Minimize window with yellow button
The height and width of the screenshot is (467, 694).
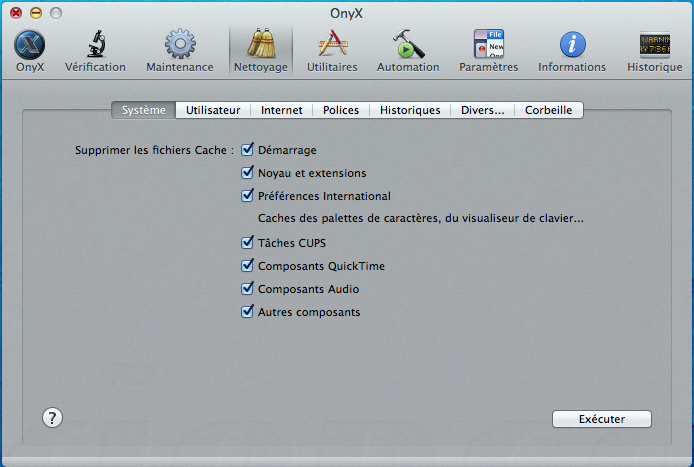[36, 13]
